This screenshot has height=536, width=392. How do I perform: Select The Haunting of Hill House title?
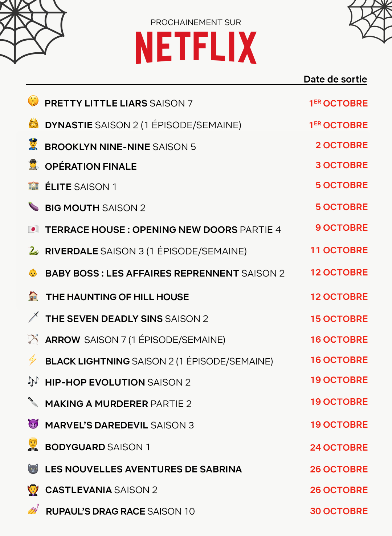117,297
